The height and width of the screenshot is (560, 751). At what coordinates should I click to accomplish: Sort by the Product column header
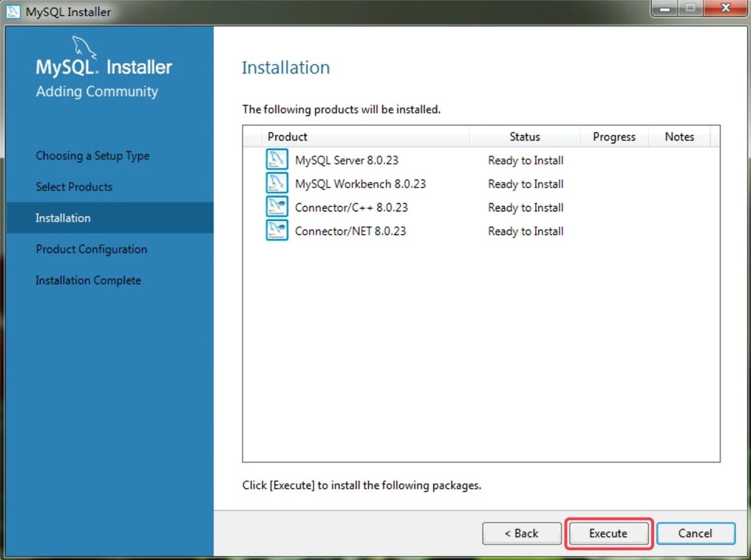pos(365,137)
